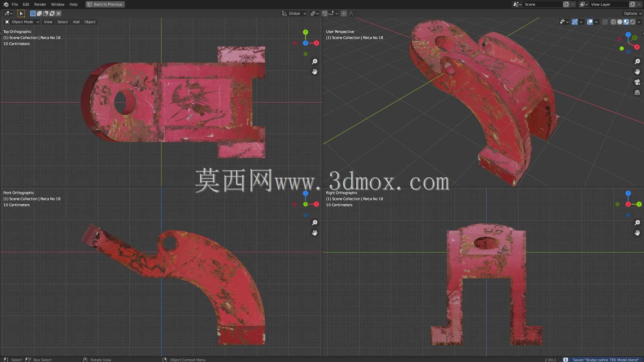This screenshot has width=644, height=362.
Task: Select the Tweak select tool icon
Action: 21,13
